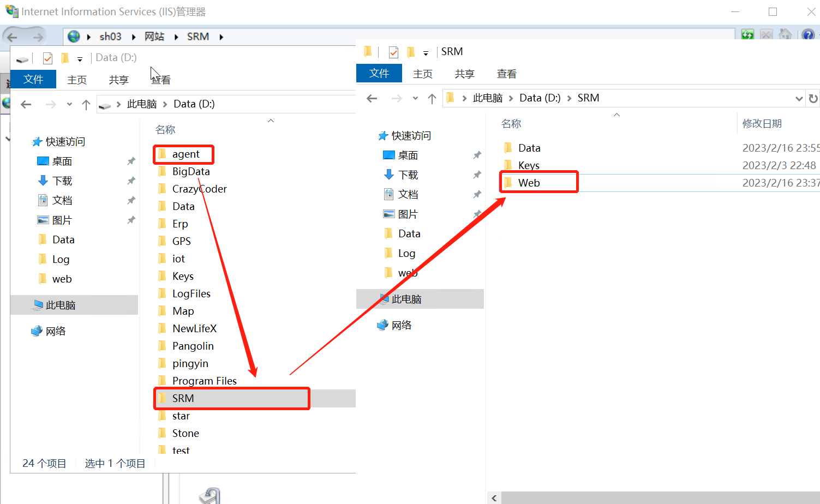Click the IIS Manager home icon

[785, 35]
